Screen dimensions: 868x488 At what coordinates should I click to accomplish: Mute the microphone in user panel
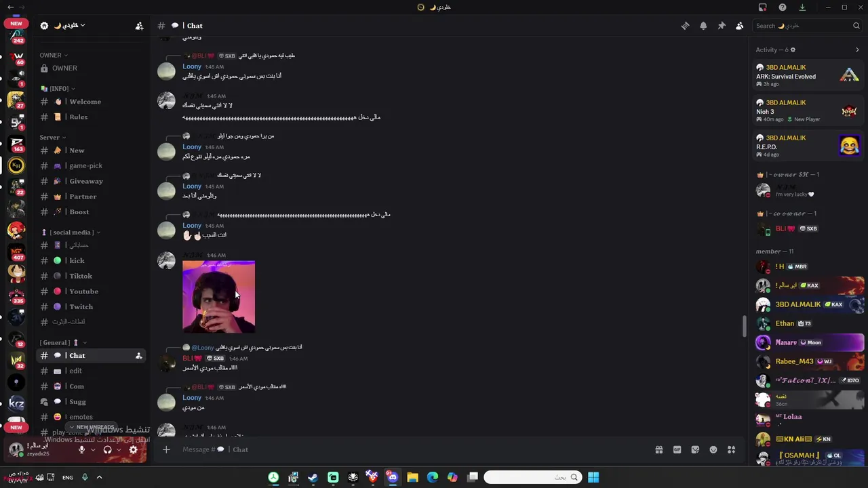pyautogui.click(x=81, y=450)
